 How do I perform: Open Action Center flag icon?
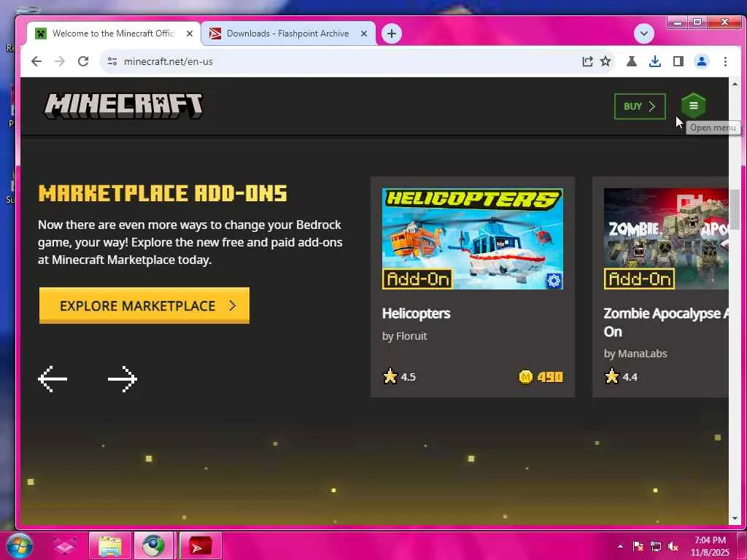coord(638,546)
